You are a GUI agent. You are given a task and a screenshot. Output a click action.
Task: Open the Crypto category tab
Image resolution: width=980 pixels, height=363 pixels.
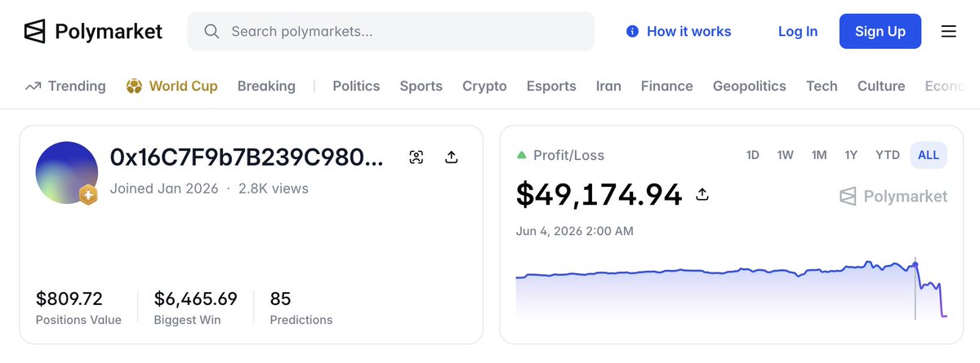[x=484, y=86]
